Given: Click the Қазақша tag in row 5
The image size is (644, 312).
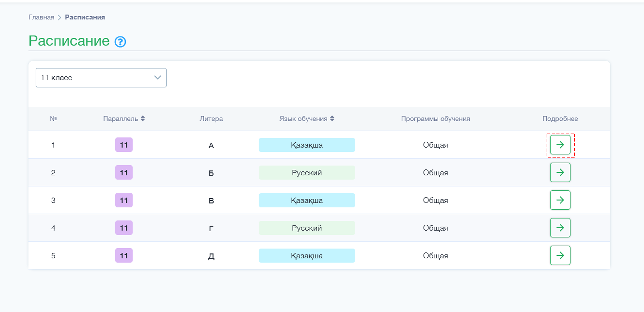Looking at the screenshot, I should pos(307,256).
